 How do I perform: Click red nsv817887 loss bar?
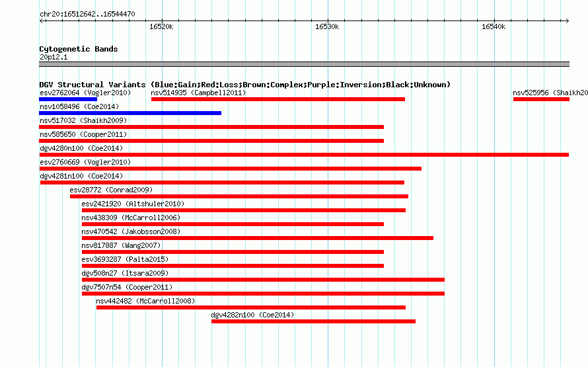click(233, 252)
